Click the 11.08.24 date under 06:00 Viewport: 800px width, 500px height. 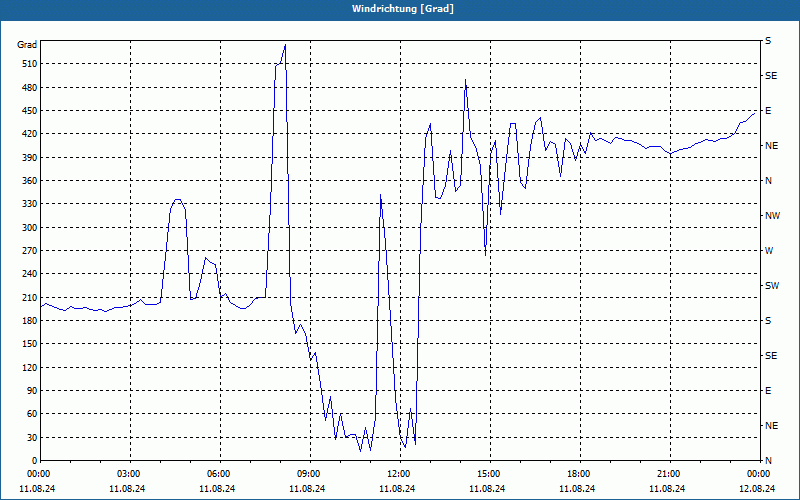[x=217, y=489]
